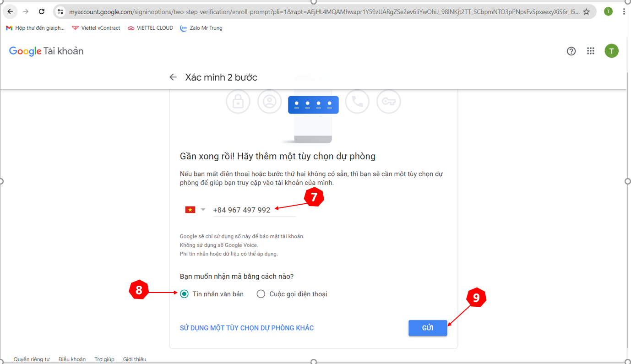Open Chrome three-dot menu

624,11
